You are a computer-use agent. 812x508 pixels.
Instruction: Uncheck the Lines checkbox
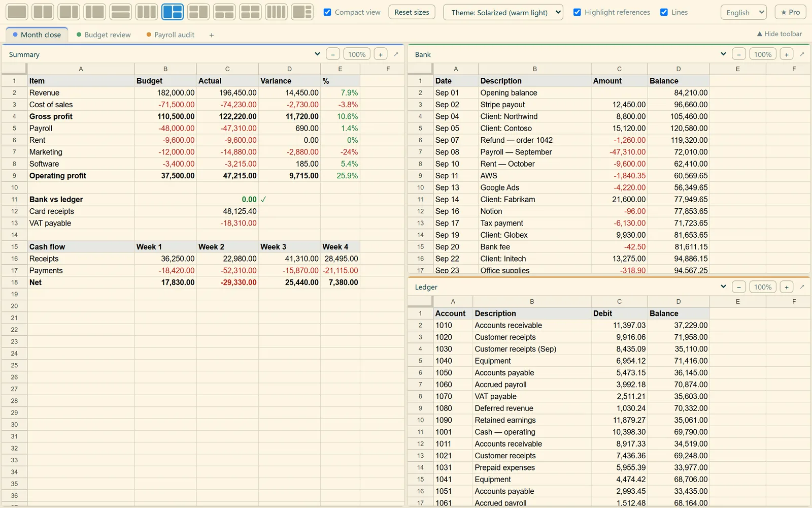click(664, 12)
